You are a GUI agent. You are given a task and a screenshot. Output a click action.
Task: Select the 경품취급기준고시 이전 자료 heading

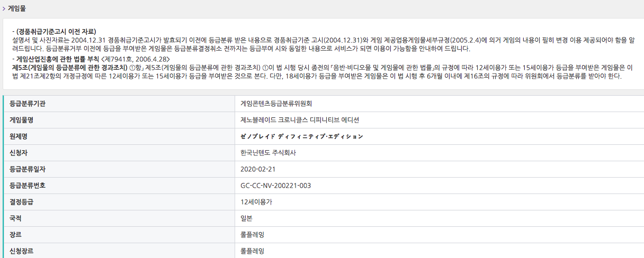(x=53, y=32)
